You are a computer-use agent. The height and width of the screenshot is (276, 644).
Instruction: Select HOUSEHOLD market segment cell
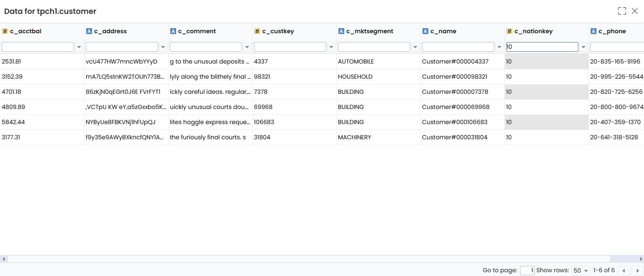point(378,77)
